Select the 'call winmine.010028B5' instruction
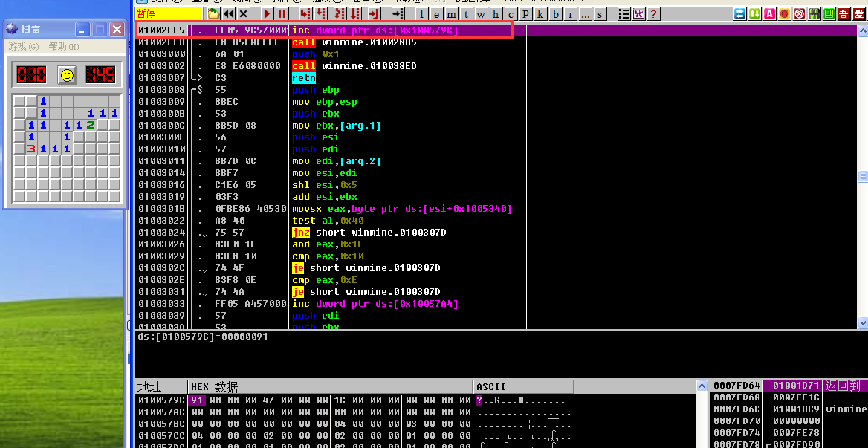Screen dimensions: 868x448 [354, 42]
